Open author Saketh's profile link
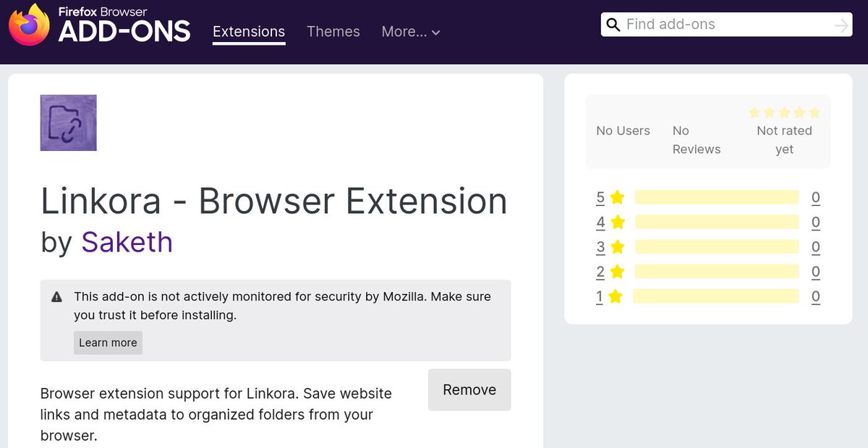This screenshot has width=868, height=448. click(x=127, y=242)
